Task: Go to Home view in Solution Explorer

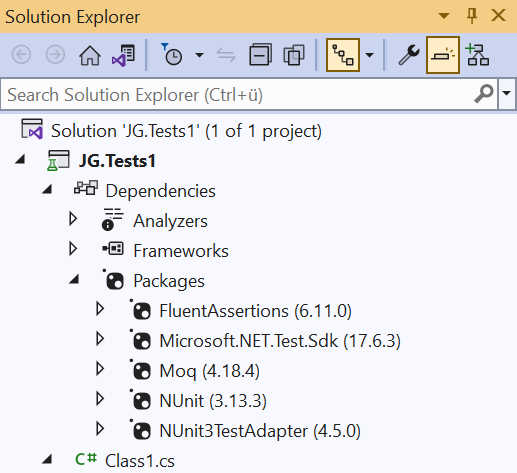Action: click(x=90, y=55)
